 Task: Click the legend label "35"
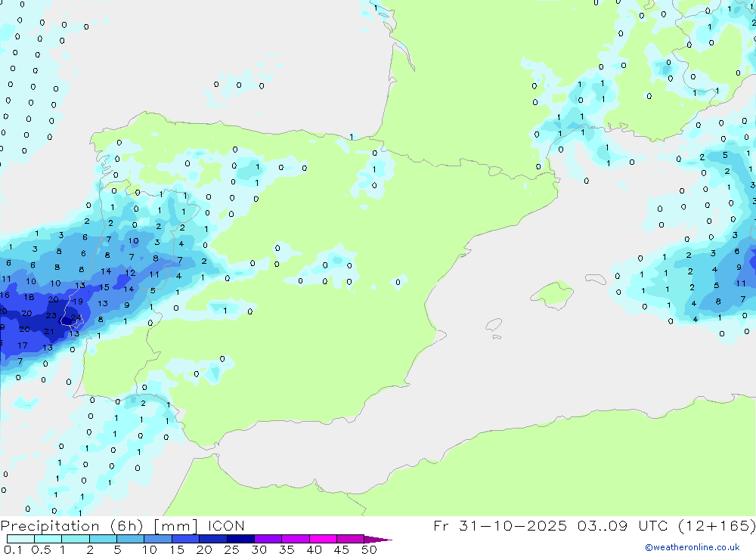click(287, 549)
